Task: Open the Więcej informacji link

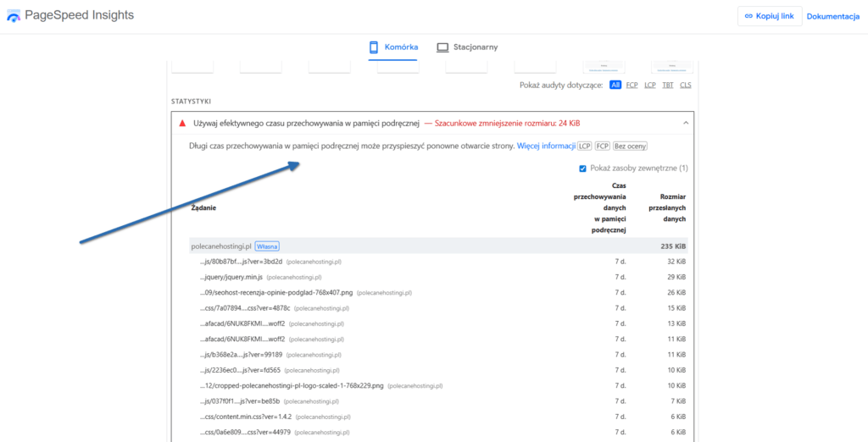Action: point(547,146)
